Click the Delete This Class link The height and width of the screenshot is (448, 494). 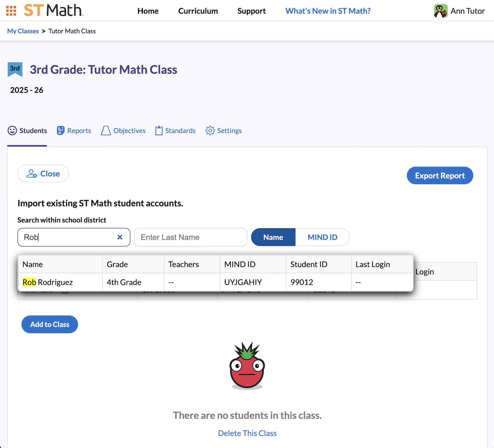(247, 433)
